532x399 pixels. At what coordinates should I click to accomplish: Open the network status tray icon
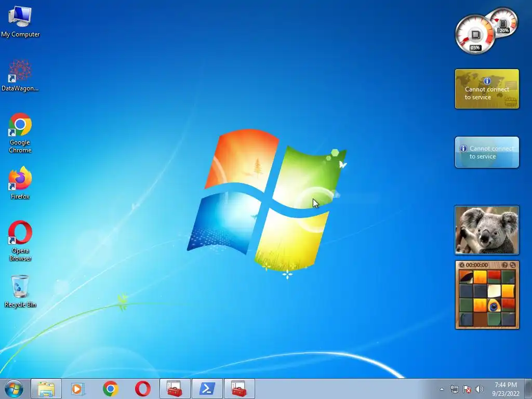tap(454, 389)
